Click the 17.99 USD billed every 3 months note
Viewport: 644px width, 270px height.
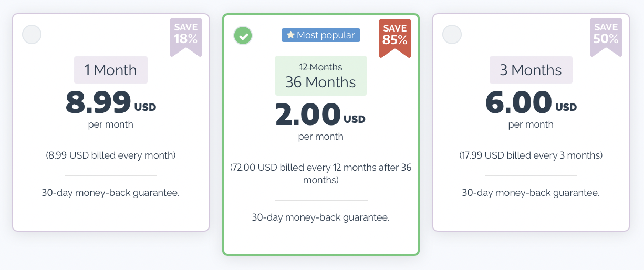531,155
